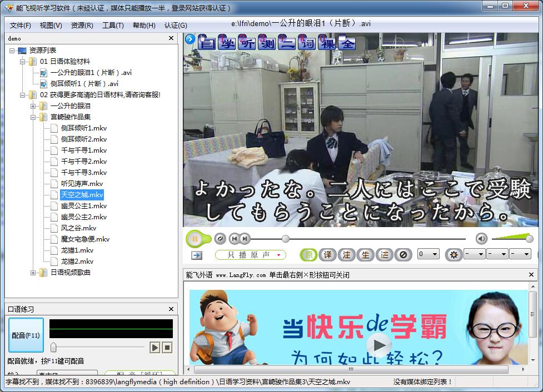Screen dimensions: 543x392
Task: Toggle the 原 original audio button
Action: [x=308, y=254]
